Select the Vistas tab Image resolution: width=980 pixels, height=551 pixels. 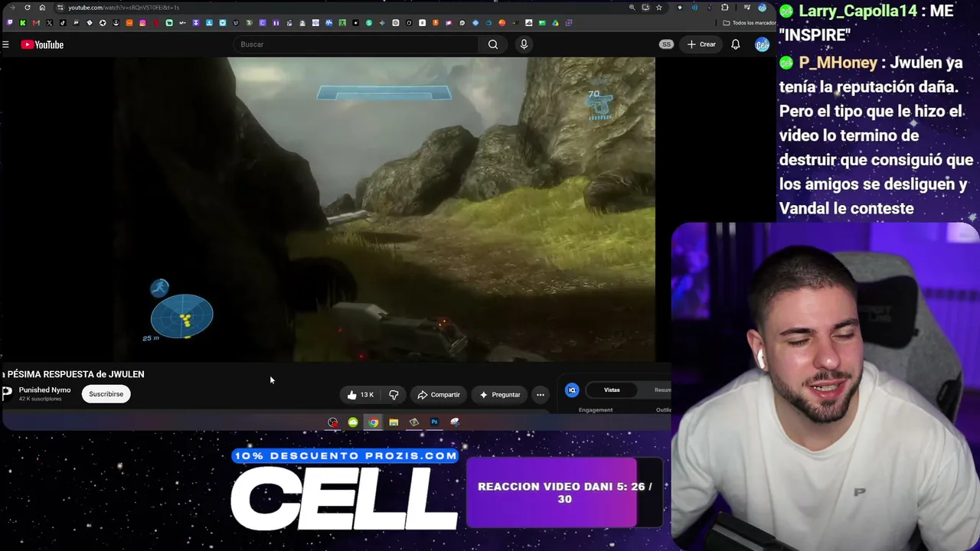(x=612, y=390)
